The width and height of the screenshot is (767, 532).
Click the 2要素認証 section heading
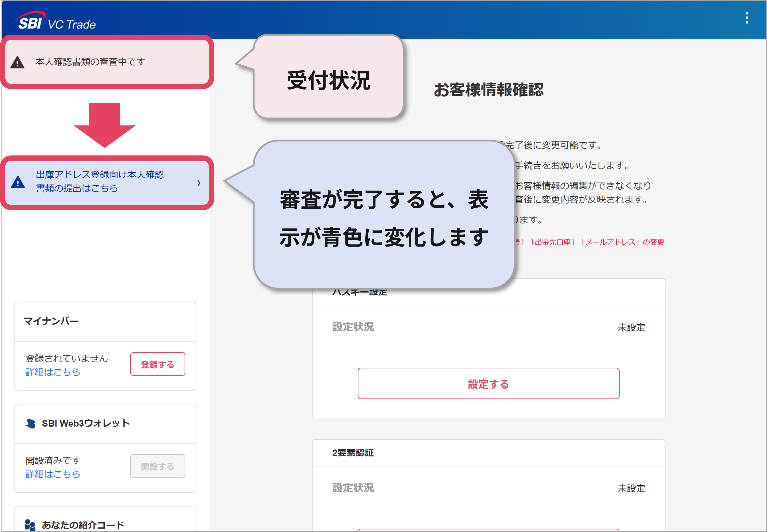pos(353,453)
